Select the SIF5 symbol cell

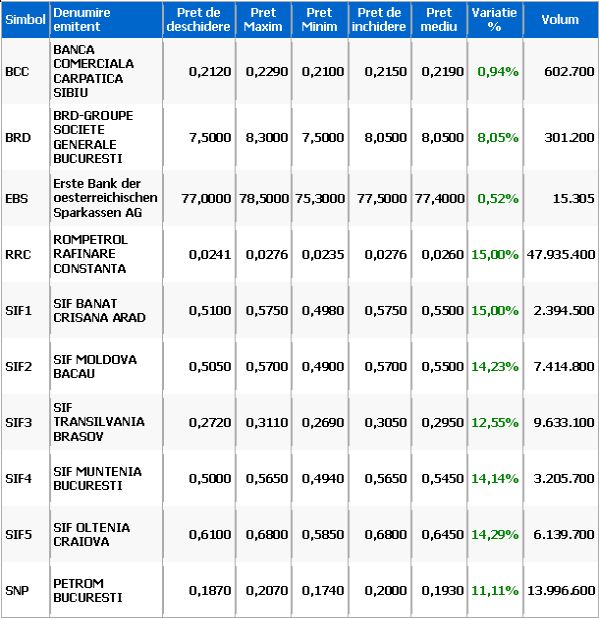(18, 535)
